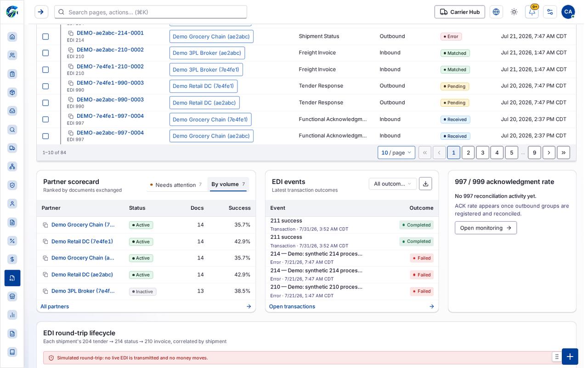Jump to the last page double chevron
This screenshot has height=368, width=588.
click(x=564, y=153)
